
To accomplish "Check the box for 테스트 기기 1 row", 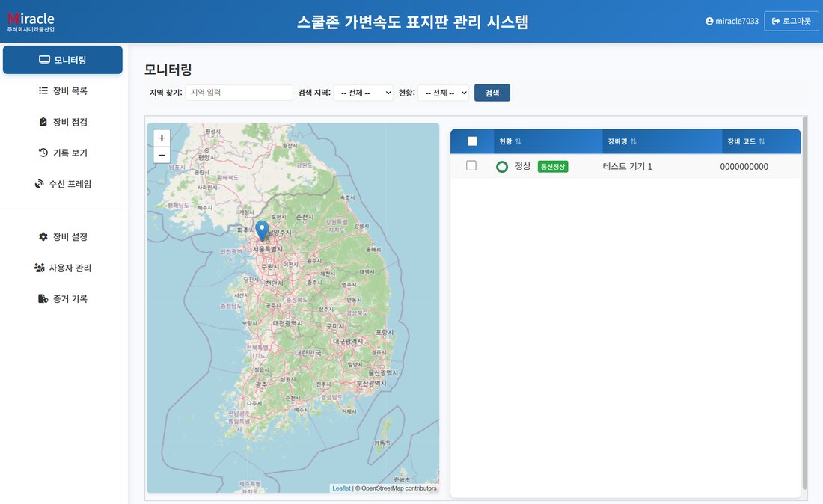I will click(x=471, y=166).
